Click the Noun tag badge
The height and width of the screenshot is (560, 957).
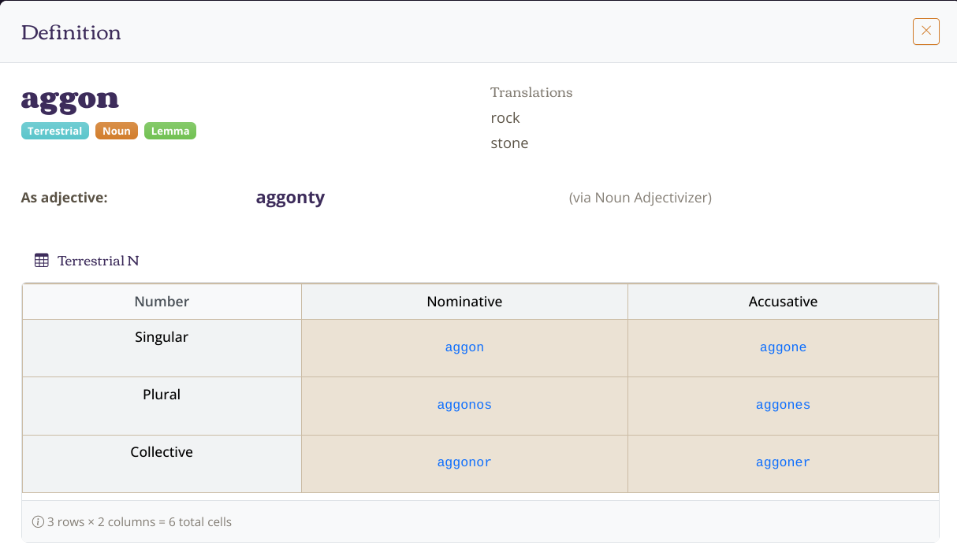[x=117, y=132]
